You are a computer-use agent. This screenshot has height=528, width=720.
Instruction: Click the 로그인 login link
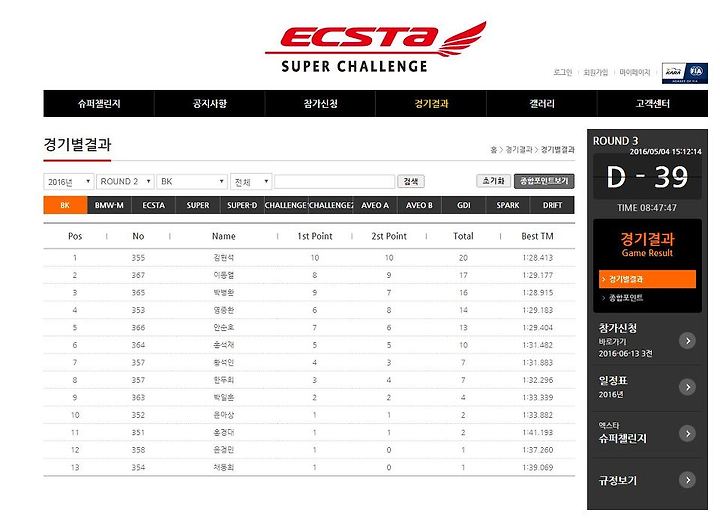[x=562, y=72]
